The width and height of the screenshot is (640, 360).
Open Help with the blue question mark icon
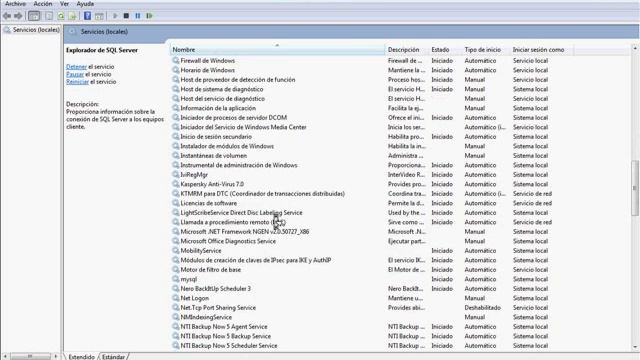click(x=87, y=16)
